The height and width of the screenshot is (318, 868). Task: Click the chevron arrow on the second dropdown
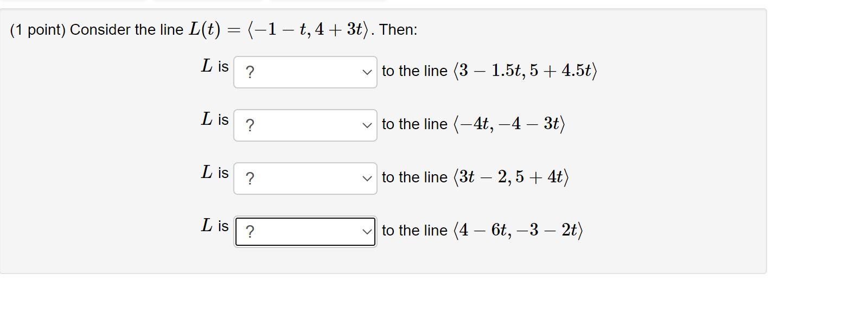(367, 124)
